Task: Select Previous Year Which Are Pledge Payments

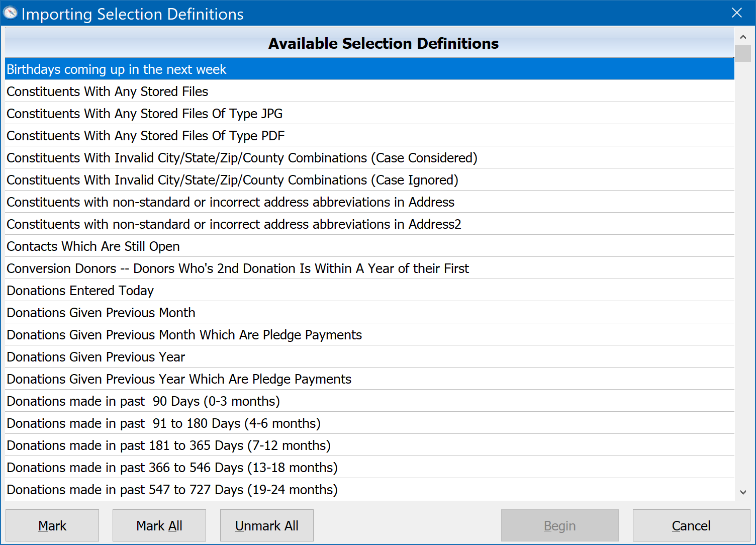Action: pyautogui.click(x=370, y=379)
